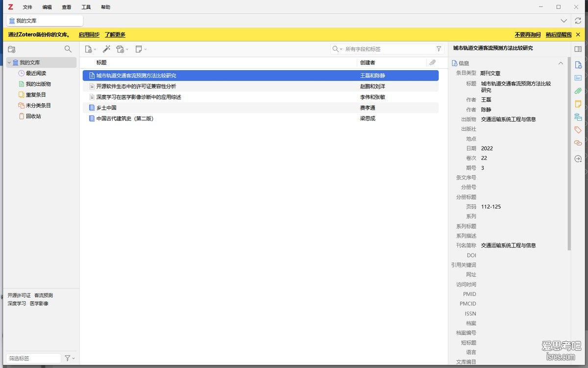Switch to the 我的文库 tab

(45, 21)
